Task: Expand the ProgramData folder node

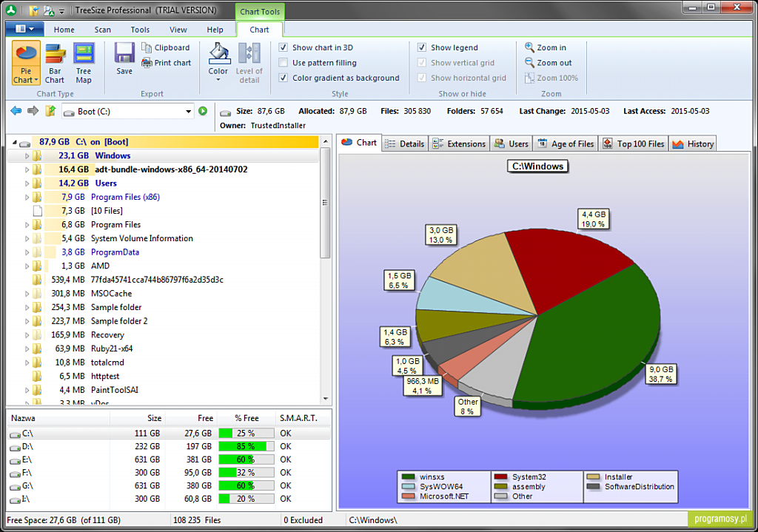Action: click(x=27, y=252)
